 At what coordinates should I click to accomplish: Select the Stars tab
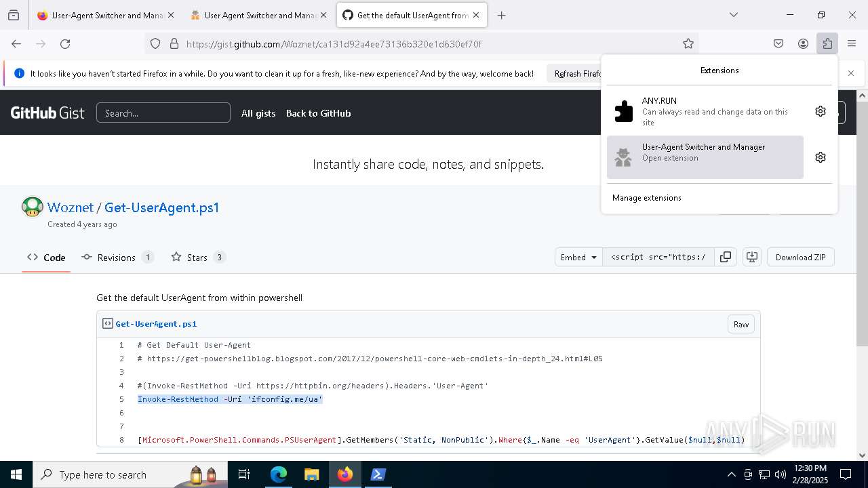point(198,258)
